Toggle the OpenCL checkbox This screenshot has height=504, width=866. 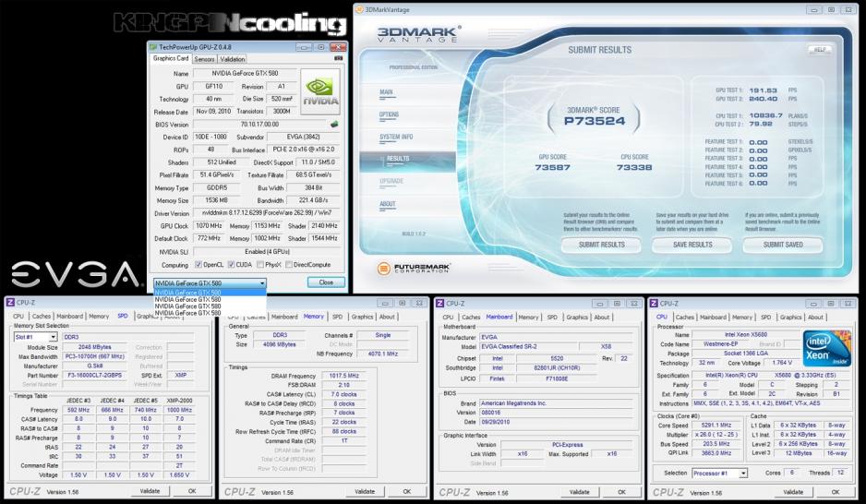(198, 265)
